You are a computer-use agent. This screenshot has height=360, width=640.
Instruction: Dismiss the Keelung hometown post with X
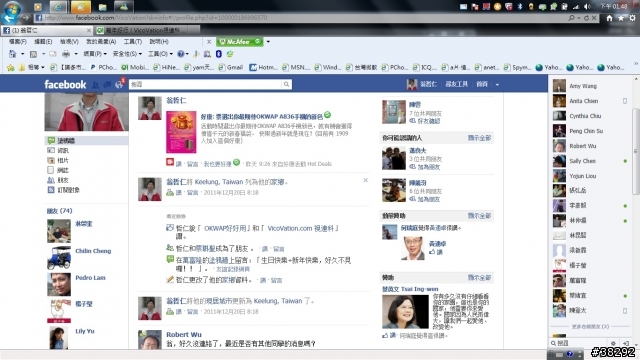point(365,180)
